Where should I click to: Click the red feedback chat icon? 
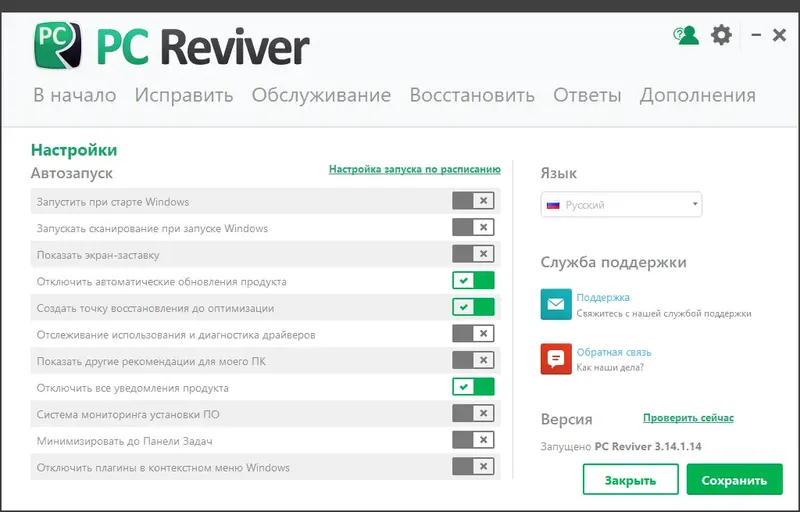click(556, 359)
